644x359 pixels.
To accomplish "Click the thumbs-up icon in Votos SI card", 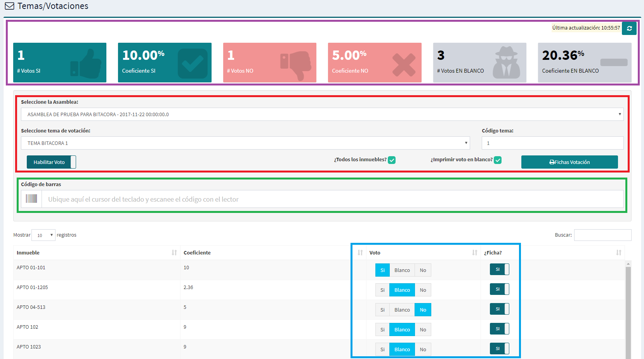I will 86,64.
